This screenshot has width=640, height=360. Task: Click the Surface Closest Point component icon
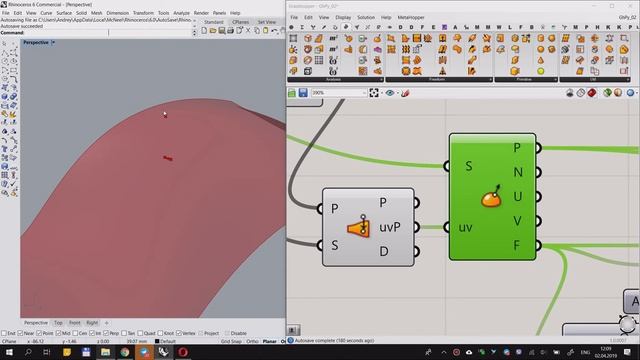point(359,227)
